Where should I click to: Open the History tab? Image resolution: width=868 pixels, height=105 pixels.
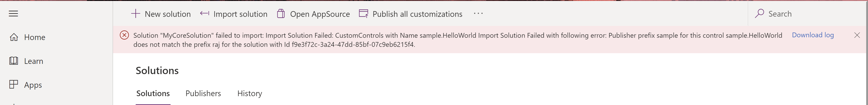(250, 93)
